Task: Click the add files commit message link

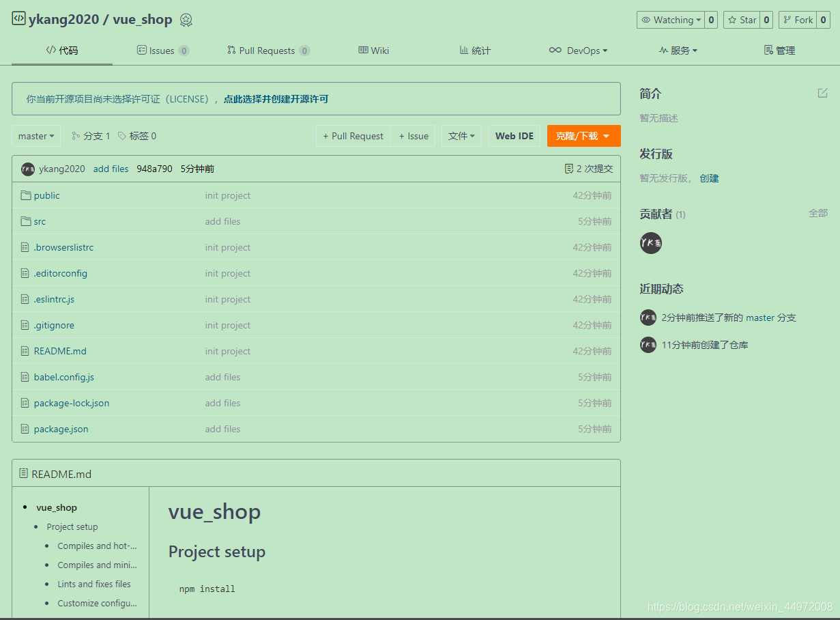Action: point(111,169)
